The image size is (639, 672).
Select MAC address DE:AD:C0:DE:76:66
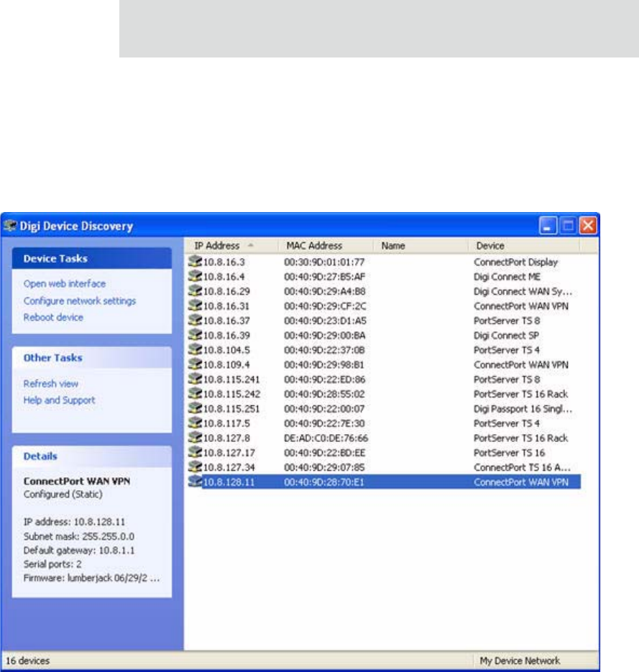coord(326,438)
